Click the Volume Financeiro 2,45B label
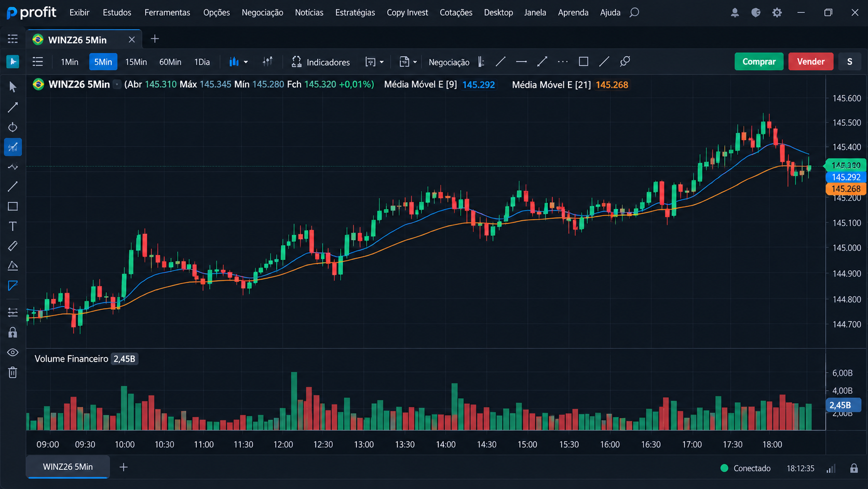This screenshot has height=489, width=868. pyautogui.click(x=85, y=359)
